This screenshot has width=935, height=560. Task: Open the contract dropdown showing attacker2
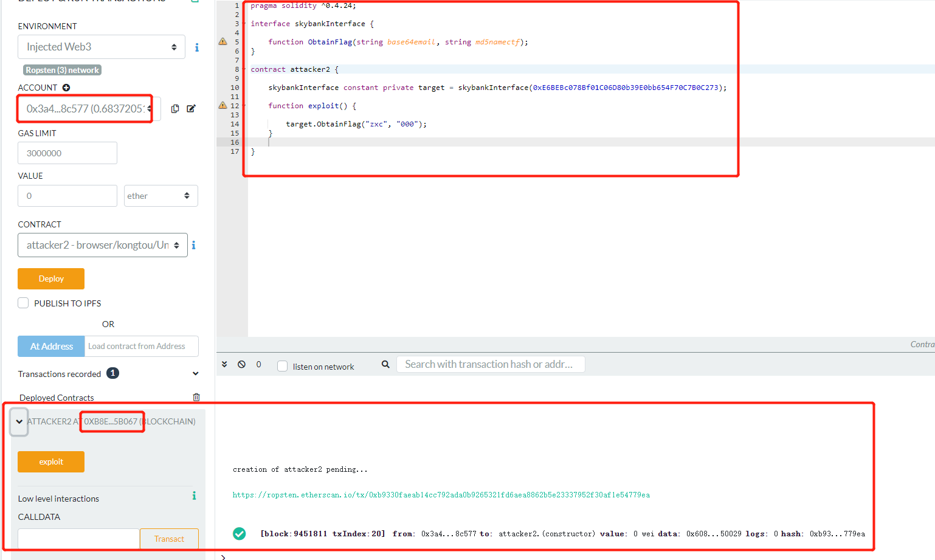pyautogui.click(x=103, y=245)
